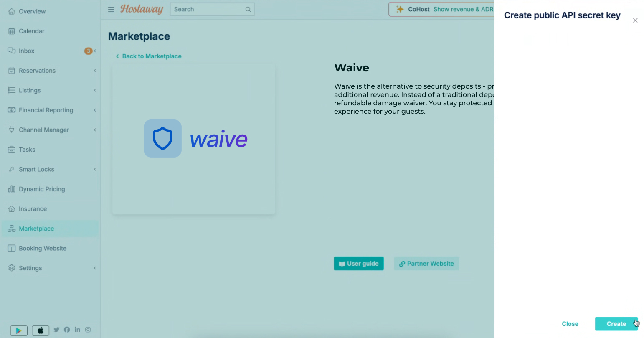Click the Inbox envelope icon
644x338 pixels.
click(12, 51)
